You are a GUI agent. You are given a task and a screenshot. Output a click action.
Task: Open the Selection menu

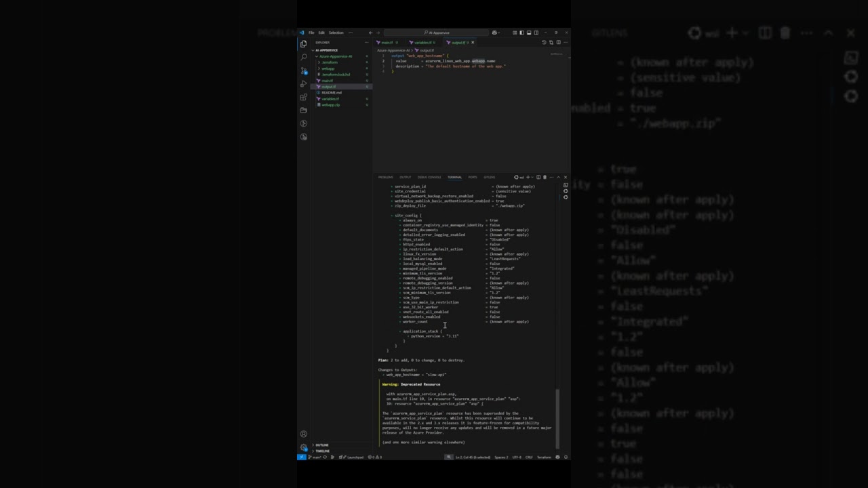coord(336,33)
